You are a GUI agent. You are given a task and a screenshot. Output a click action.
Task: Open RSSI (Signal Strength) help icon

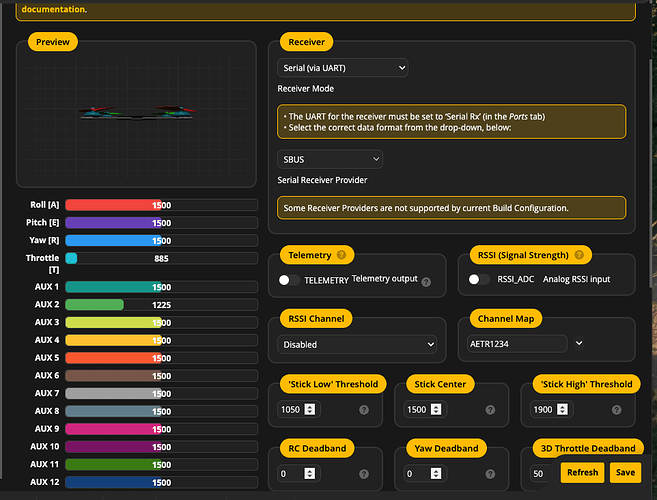click(x=579, y=255)
